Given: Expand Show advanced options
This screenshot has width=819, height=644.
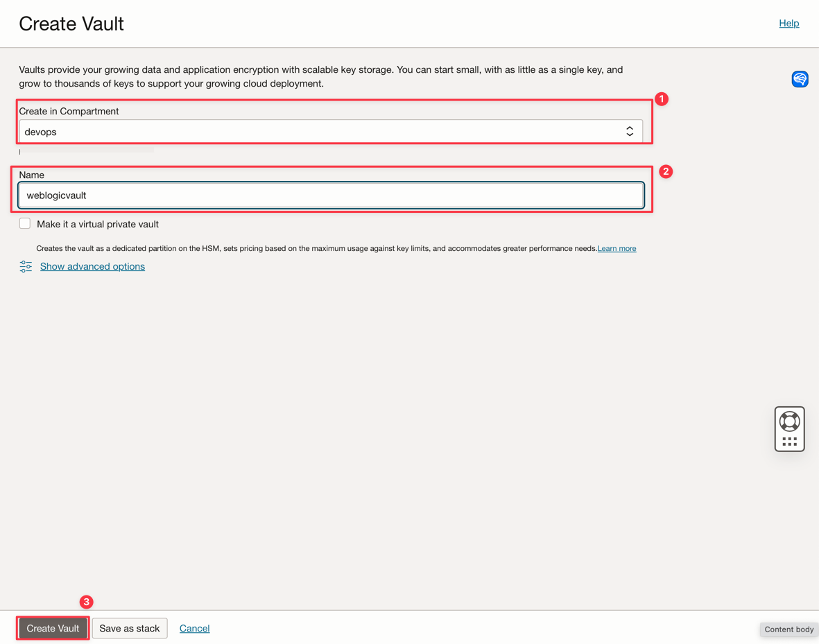Looking at the screenshot, I should tap(92, 266).
